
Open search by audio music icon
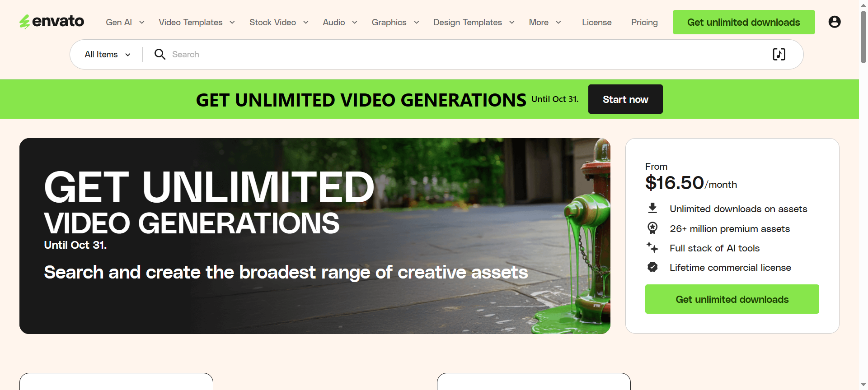[779, 54]
